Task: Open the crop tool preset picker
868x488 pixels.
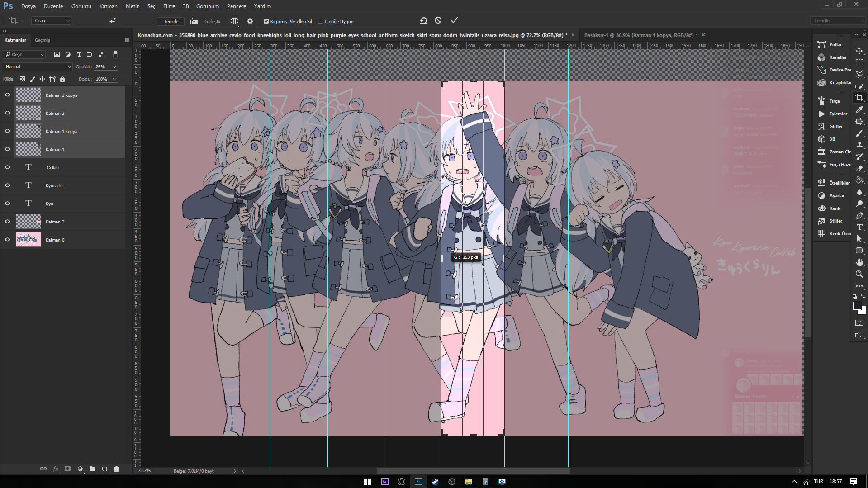Action: [x=16, y=21]
